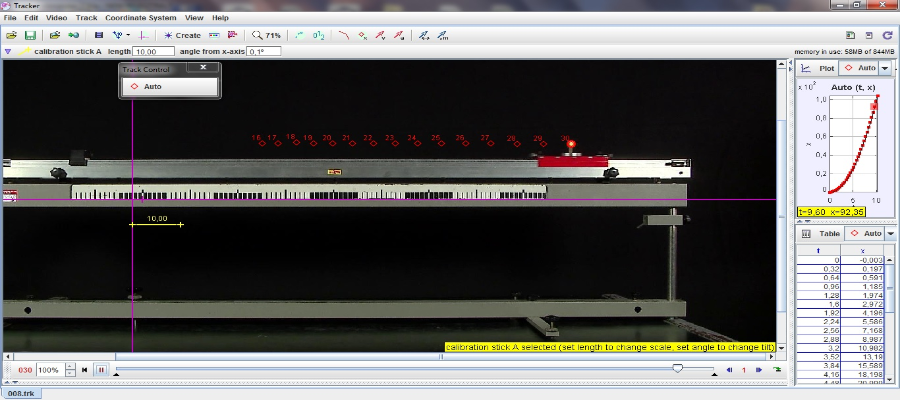This screenshot has height=400, width=900.
Task: Click table cell with time 1,92
Action: pyautogui.click(x=818, y=314)
